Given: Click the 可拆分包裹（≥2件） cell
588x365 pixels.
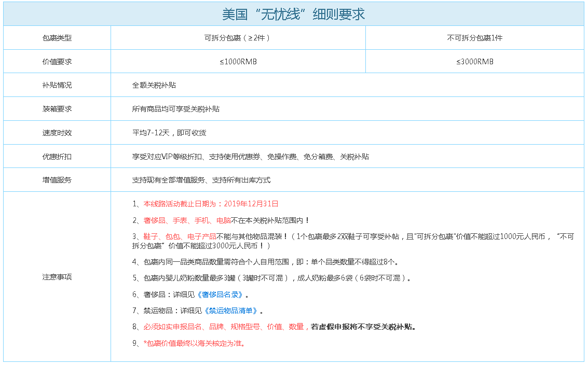Looking at the screenshot, I should tap(238, 38).
